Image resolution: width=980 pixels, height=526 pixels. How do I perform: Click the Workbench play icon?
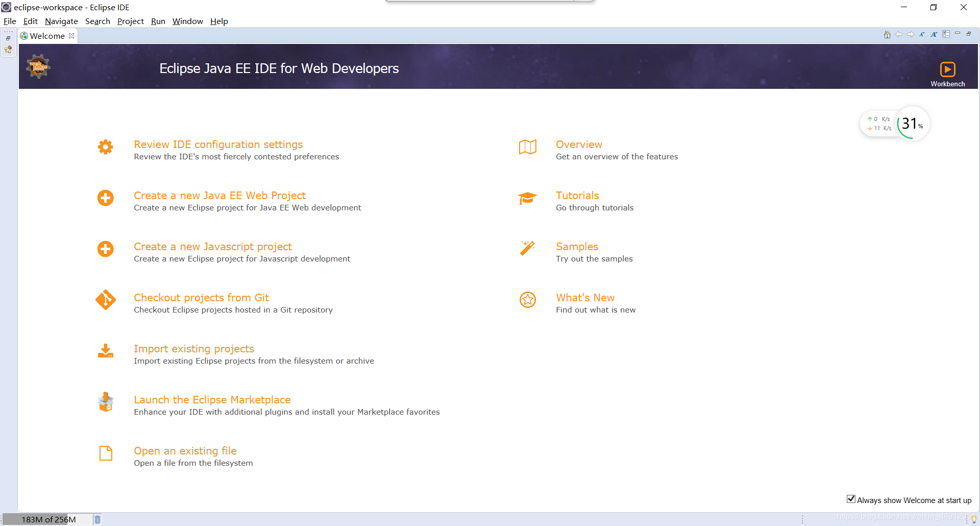click(947, 69)
